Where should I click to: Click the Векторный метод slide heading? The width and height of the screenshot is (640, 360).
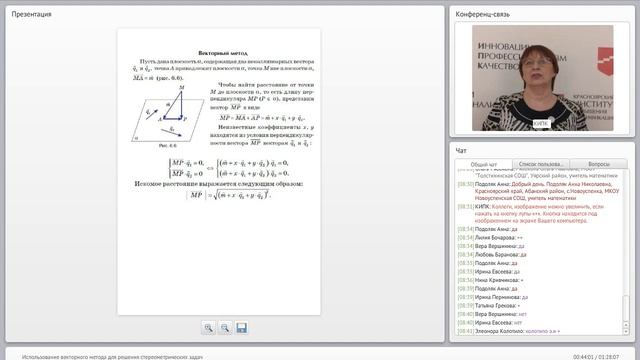tap(223, 53)
